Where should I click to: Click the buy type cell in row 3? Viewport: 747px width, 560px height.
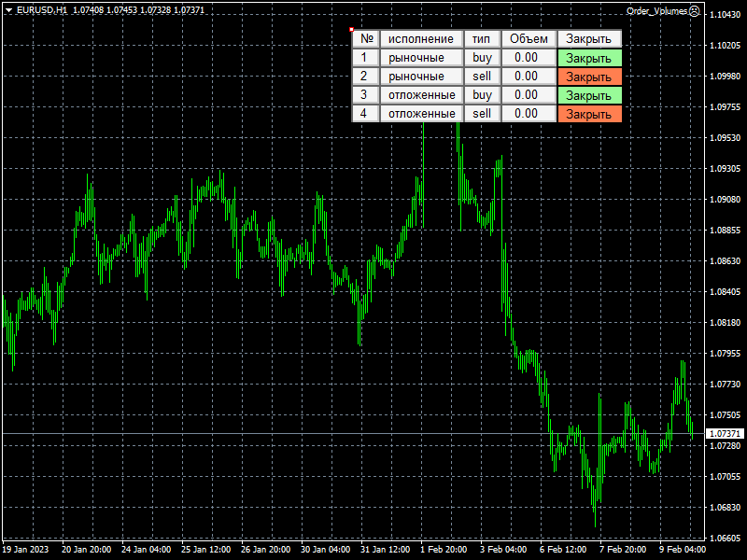coord(482,95)
